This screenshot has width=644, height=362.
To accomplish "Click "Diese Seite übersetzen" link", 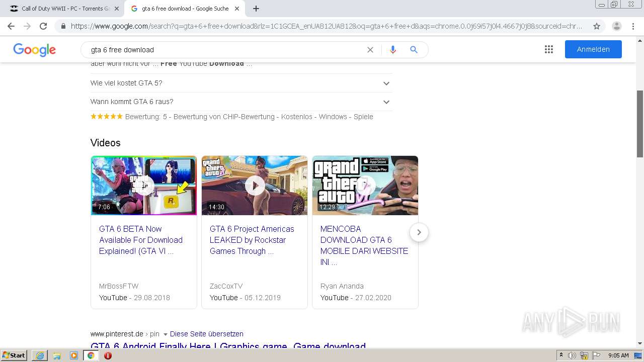I will click(207, 334).
